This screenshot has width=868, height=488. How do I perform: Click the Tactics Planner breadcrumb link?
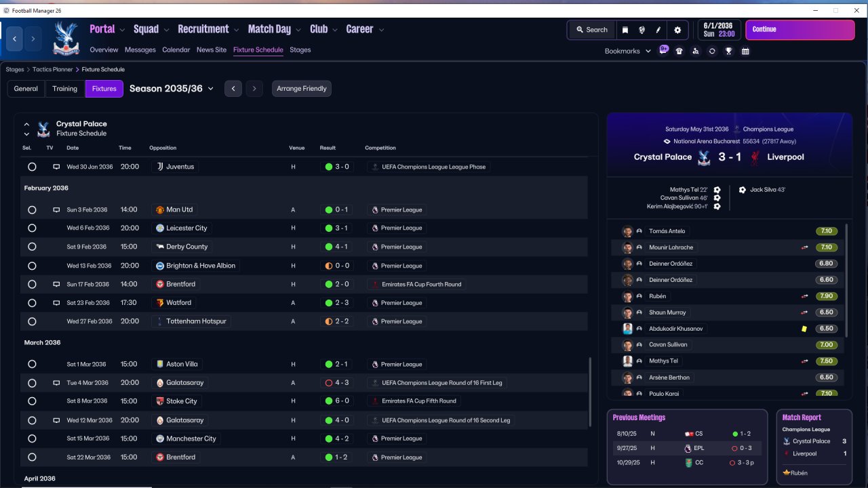pyautogui.click(x=53, y=69)
